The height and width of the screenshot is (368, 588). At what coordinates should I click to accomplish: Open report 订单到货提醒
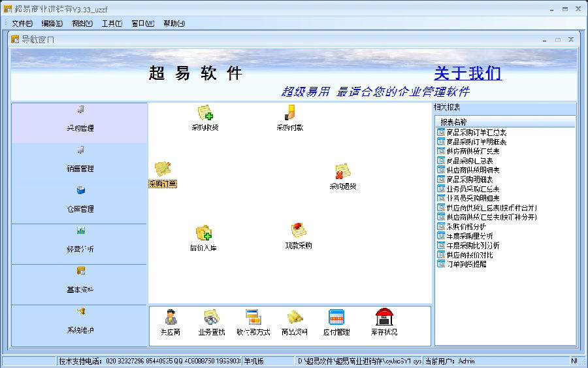pos(462,264)
